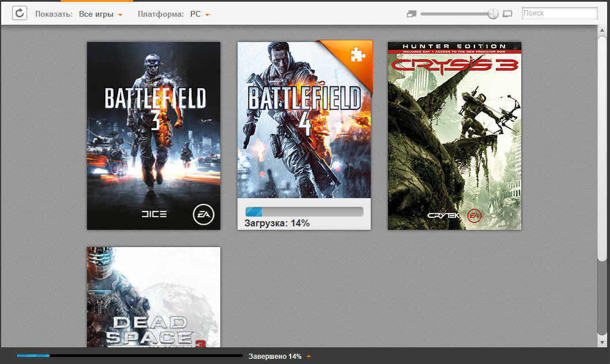Expand the download queue arrow

tap(309, 356)
